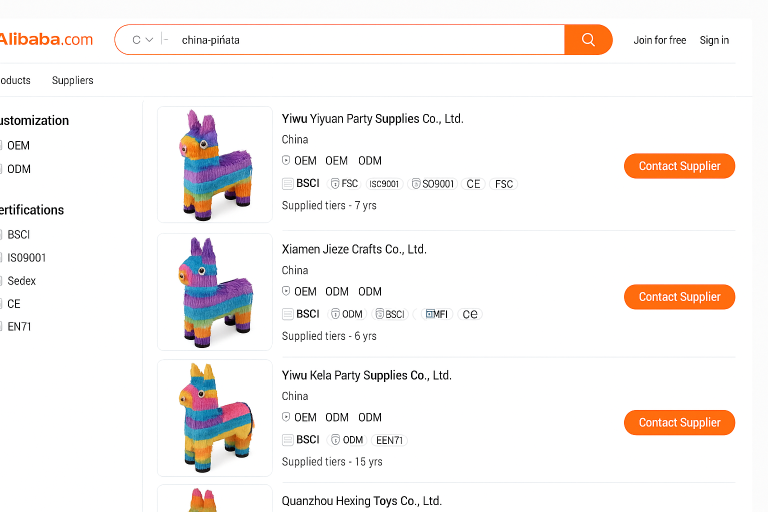
Task: Select ODM shield badge for Yiwu Kela
Action: 347,440
